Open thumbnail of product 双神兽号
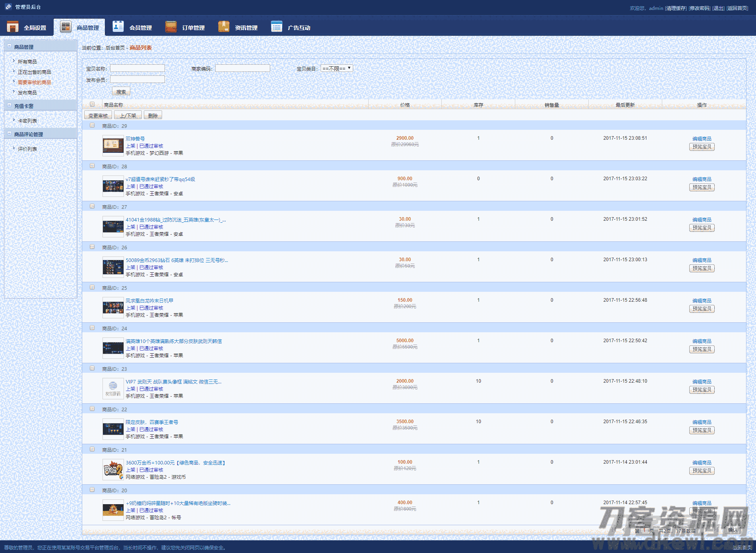 (113, 146)
